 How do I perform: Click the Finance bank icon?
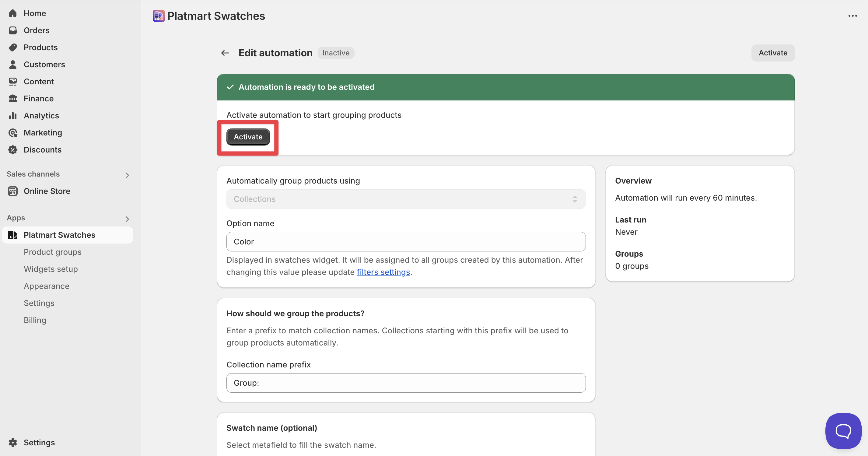(13, 98)
